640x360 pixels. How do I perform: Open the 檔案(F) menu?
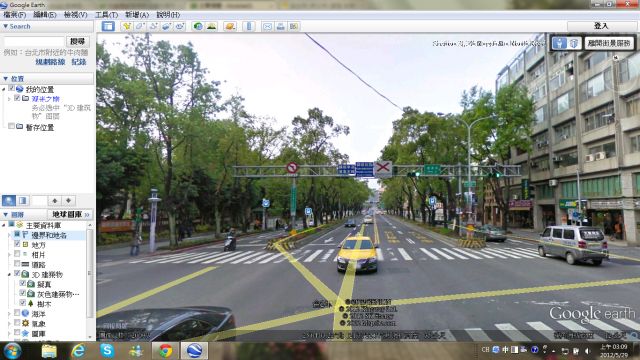tap(15, 15)
